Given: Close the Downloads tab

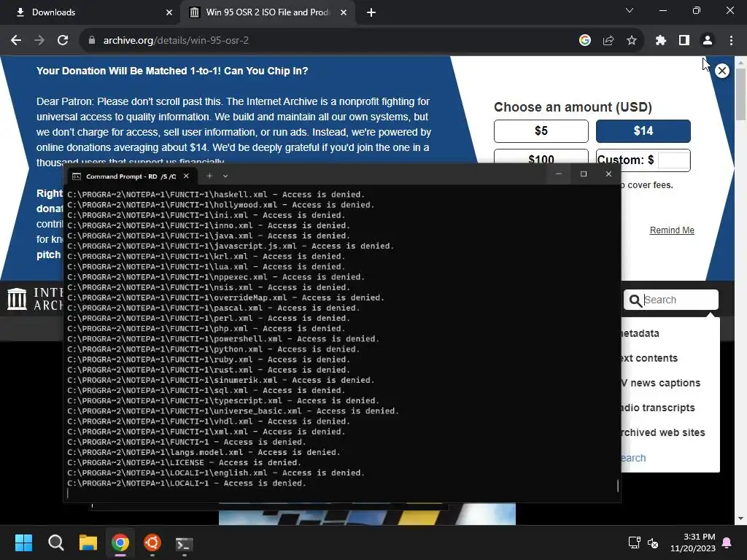Looking at the screenshot, I should pyautogui.click(x=169, y=12).
